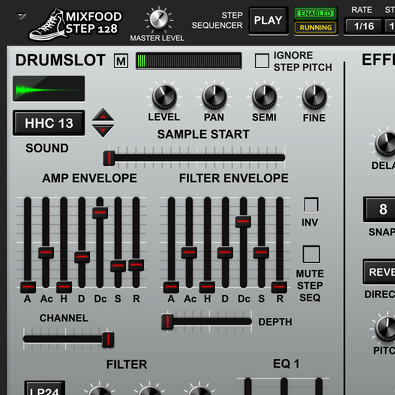Click the filter DEPTH slider handle
This screenshot has height=395, width=395.
coord(167,322)
